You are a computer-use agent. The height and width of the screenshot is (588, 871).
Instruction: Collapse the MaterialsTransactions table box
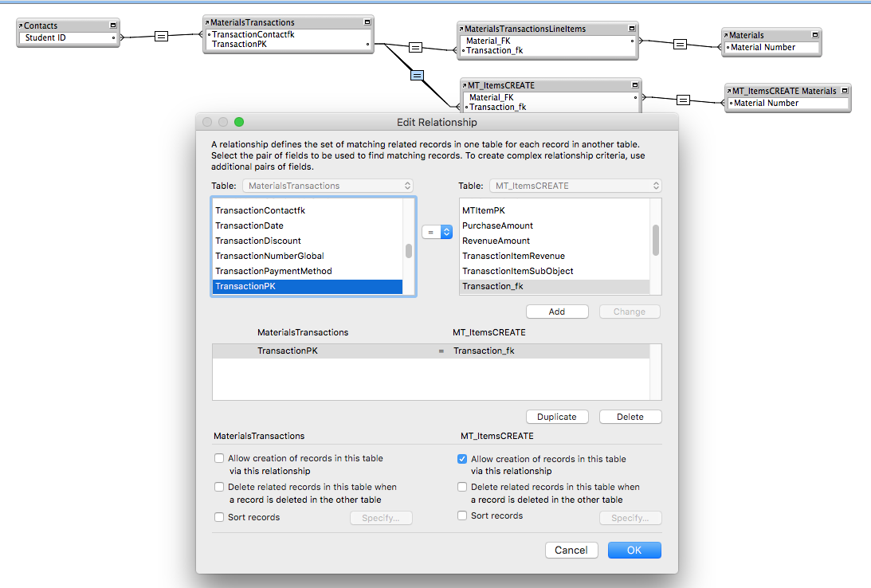click(367, 22)
